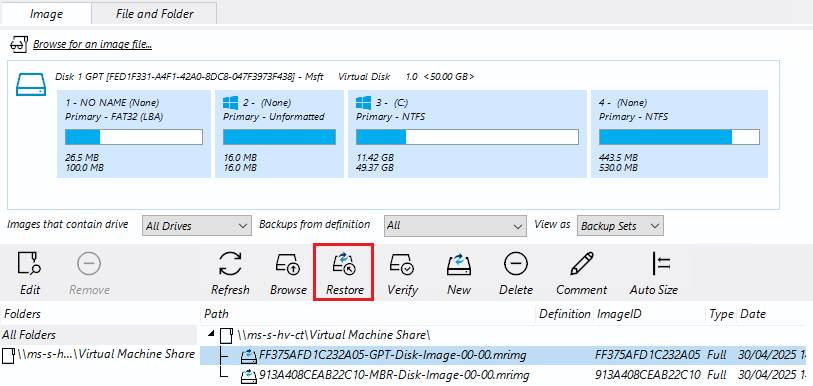Switch to the Image tab

(46, 14)
